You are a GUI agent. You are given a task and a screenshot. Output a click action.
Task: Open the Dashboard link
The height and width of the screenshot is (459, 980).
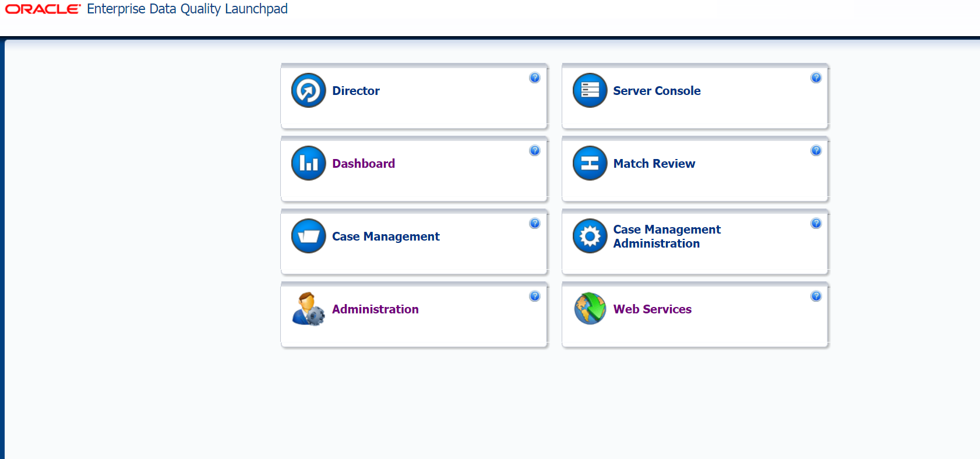pos(364,164)
